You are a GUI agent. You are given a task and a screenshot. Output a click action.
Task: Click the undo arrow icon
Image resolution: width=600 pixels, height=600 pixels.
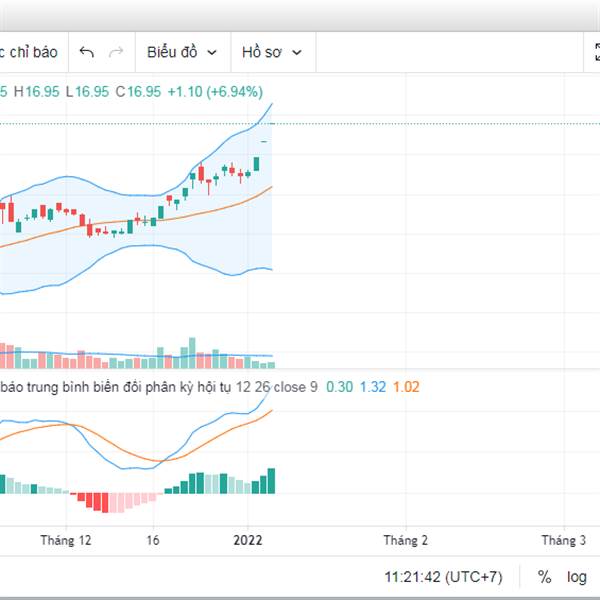[x=86, y=52]
